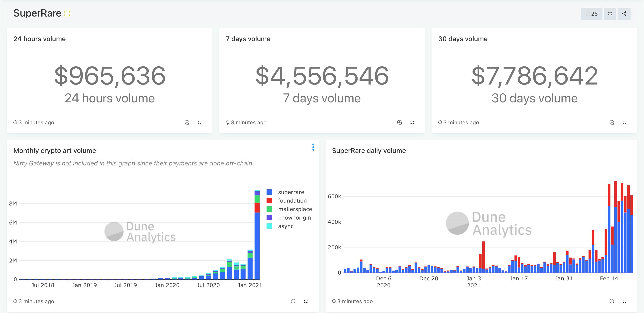The width and height of the screenshot is (644, 313).
Task: Expand 7 days volume to fullscreen
Action: 412,122
